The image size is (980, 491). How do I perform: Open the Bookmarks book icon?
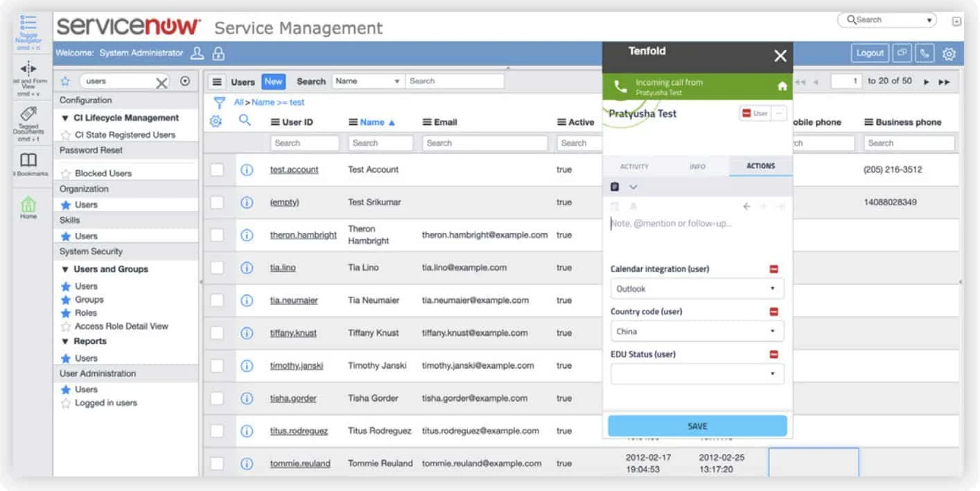point(28,162)
